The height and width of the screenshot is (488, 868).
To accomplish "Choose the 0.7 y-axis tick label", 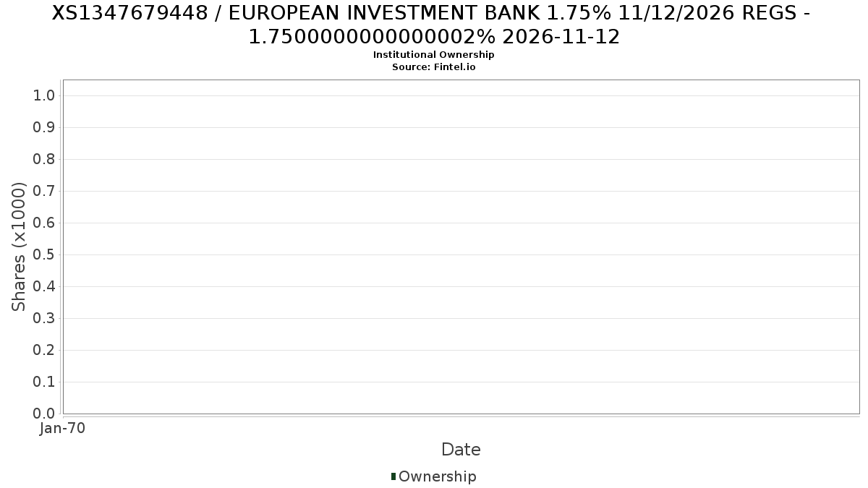I will (44, 191).
